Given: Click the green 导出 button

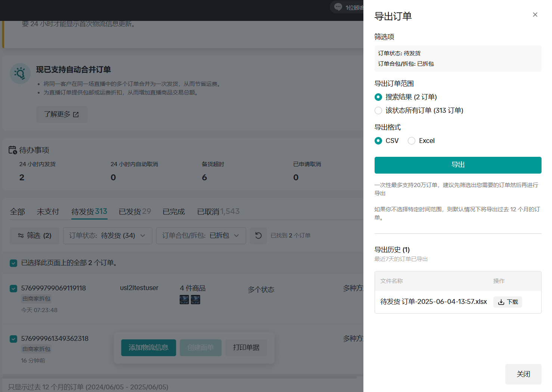Looking at the screenshot, I should [458, 165].
